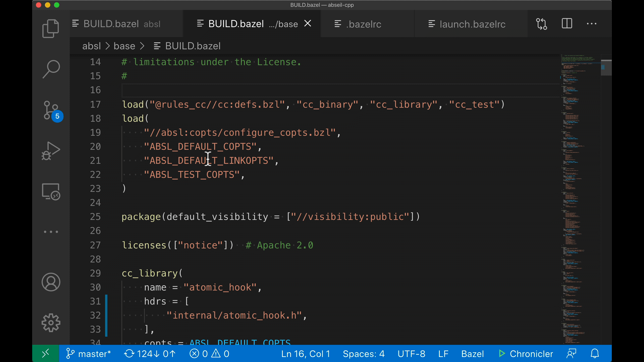
Task: Switch to the launch.bazelrc tab
Action: point(472,24)
